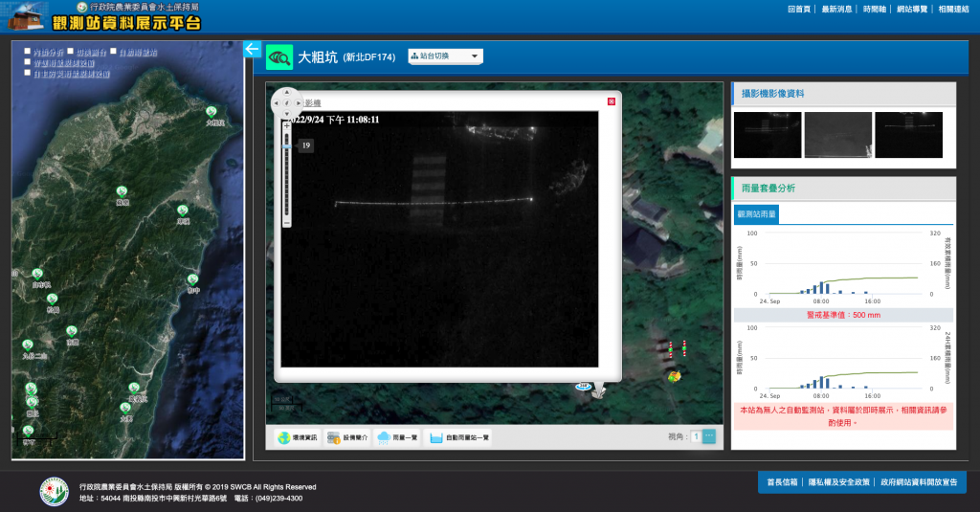Open the second camera image thumbnail
The image size is (980, 512).
pyautogui.click(x=838, y=135)
